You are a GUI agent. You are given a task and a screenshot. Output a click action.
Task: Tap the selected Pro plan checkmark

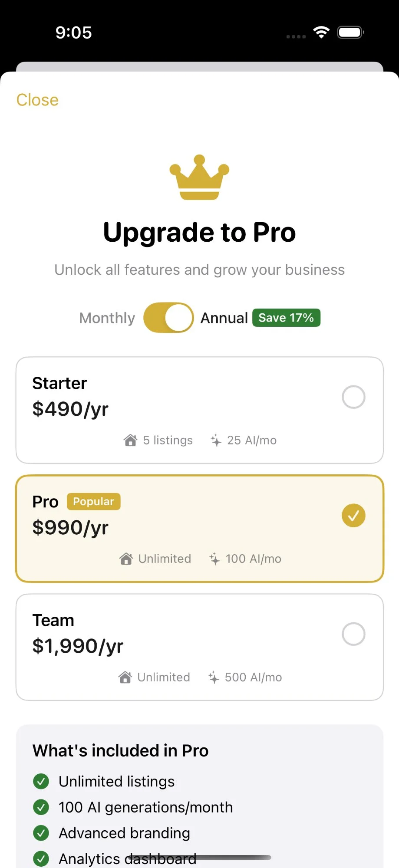tap(353, 516)
